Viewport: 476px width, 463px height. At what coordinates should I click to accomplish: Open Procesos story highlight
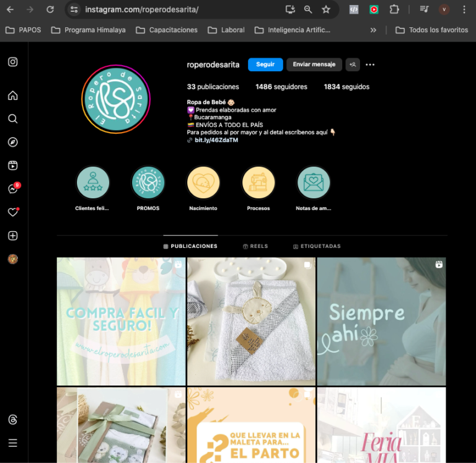pos(258,182)
